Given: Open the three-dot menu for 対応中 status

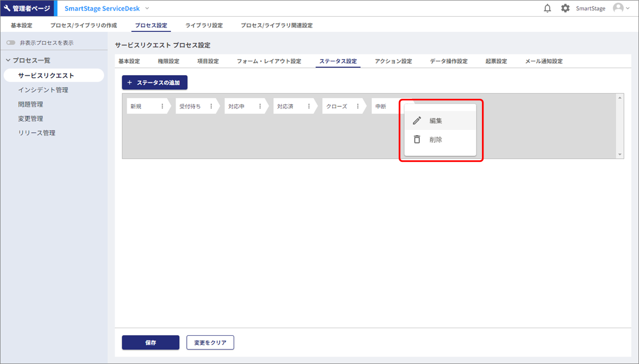Looking at the screenshot, I should click(x=260, y=106).
